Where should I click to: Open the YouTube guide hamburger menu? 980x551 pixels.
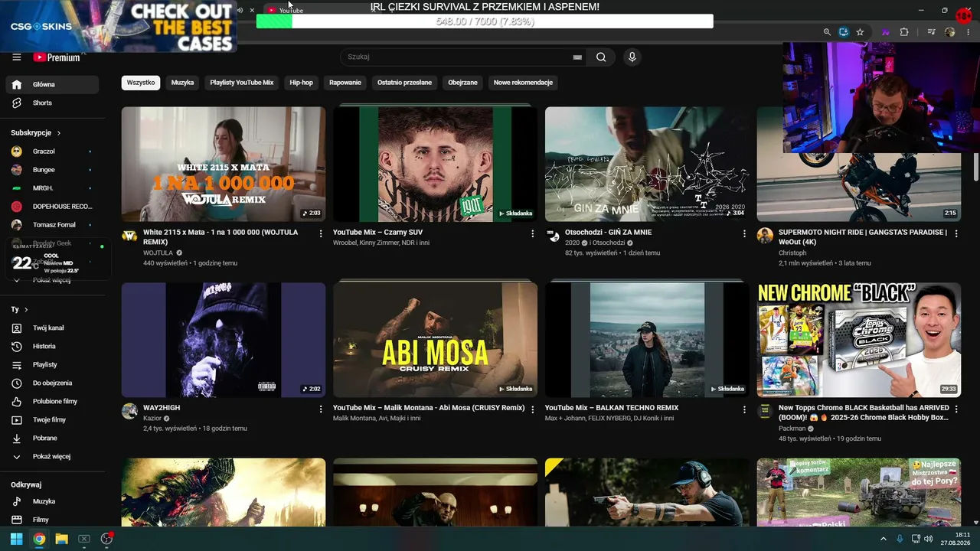pos(16,57)
